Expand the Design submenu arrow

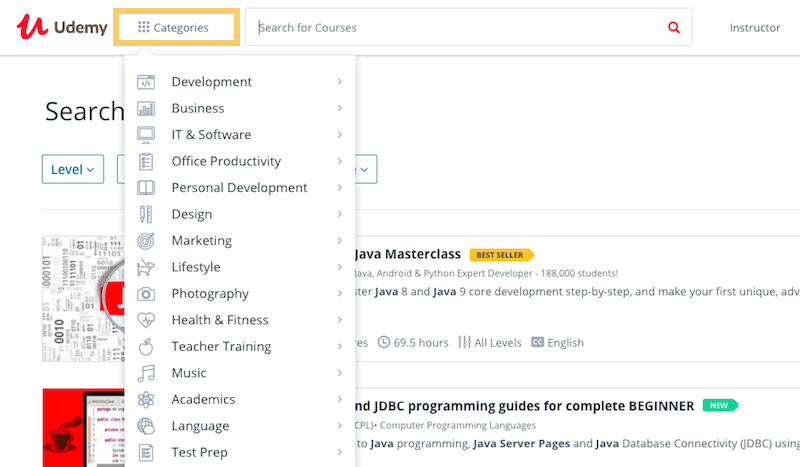pos(340,214)
